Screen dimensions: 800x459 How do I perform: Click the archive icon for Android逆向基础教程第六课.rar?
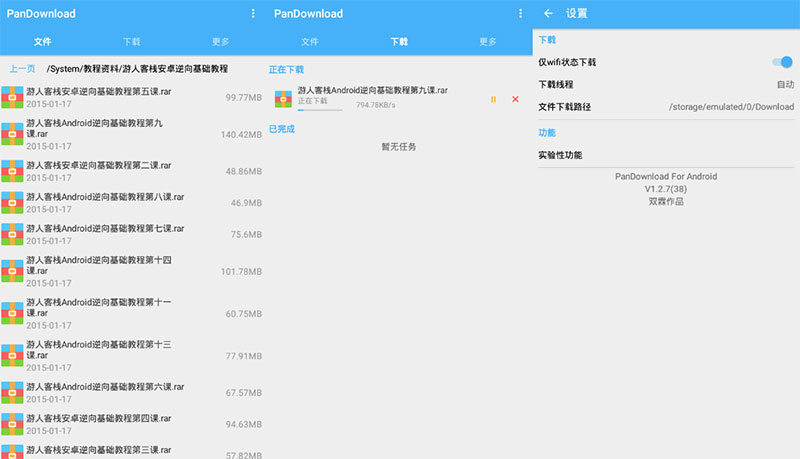click(12, 392)
